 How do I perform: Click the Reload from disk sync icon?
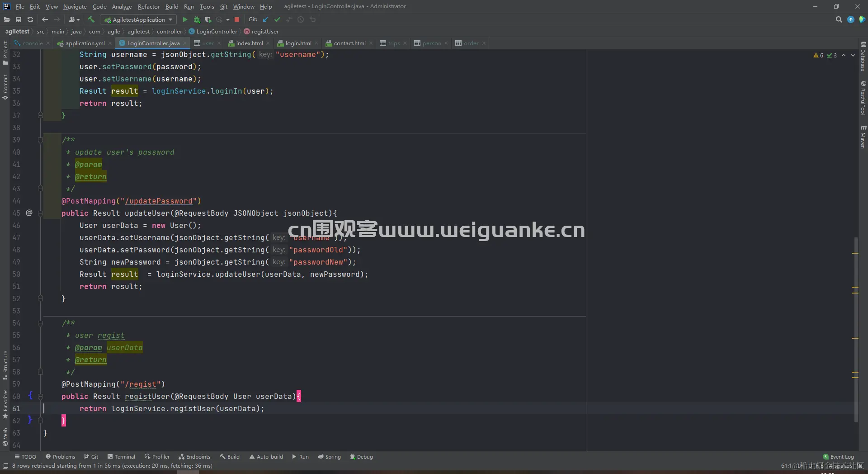[30, 19]
